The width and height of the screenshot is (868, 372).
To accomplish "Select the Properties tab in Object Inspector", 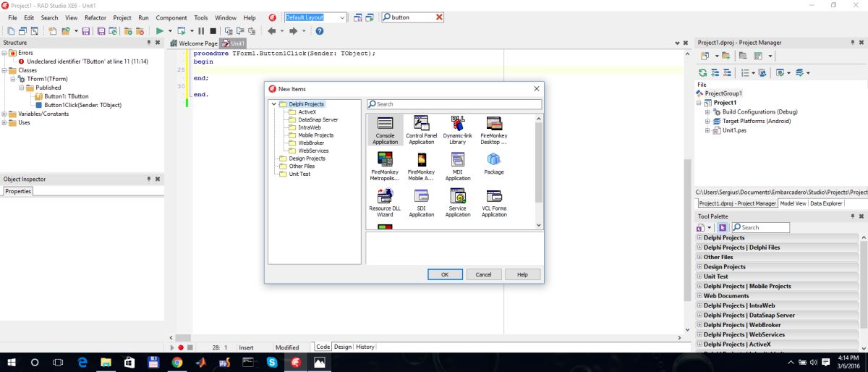I will point(18,192).
